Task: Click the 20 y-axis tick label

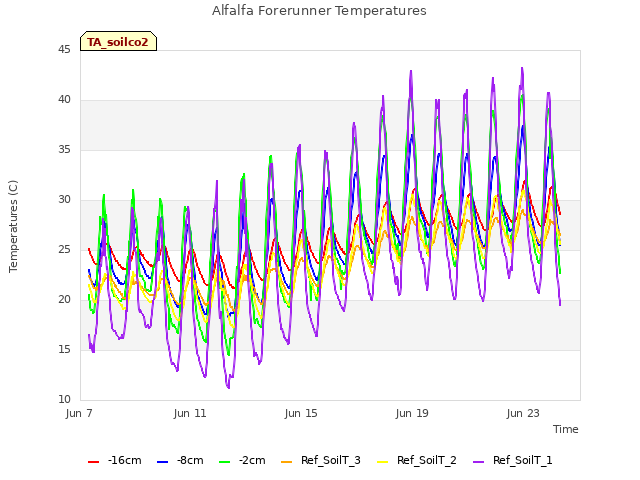Action: click(x=64, y=300)
